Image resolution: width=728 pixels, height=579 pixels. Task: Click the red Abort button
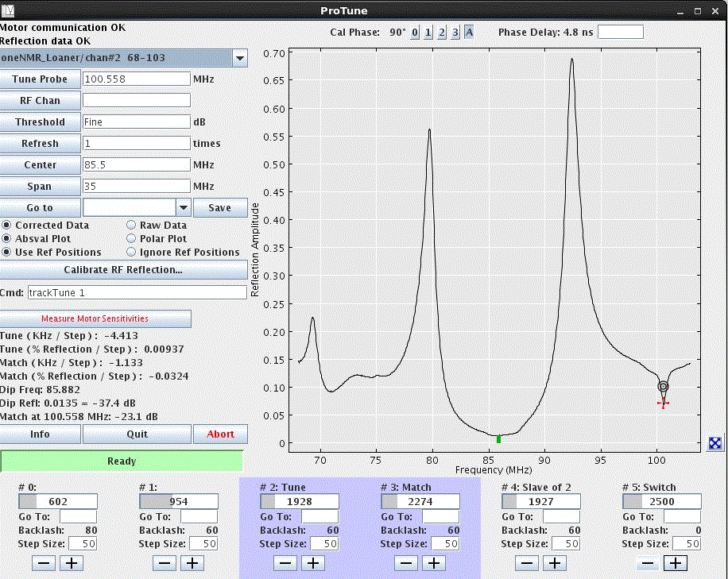(220, 434)
